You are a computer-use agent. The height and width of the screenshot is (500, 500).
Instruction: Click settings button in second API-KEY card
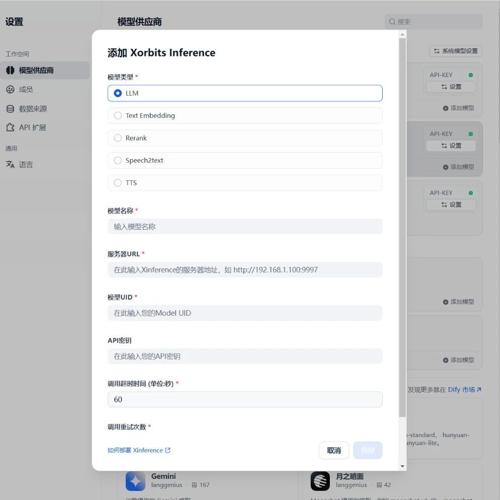coord(451,146)
